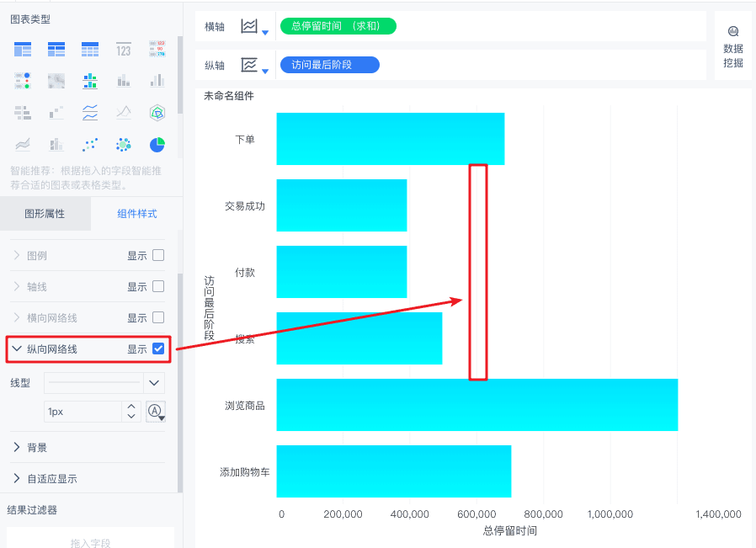The height and width of the screenshot is (548, 756).
Task: Enable the 横向网络线 显示 checkbox
Action: (x=158, y=317)
